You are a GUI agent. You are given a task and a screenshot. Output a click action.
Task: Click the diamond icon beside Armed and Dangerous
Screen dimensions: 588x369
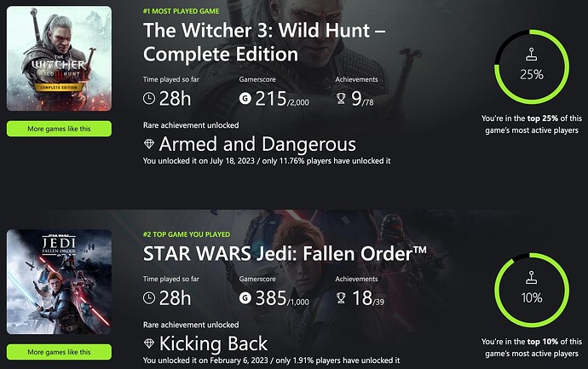[x=149, y=144]
